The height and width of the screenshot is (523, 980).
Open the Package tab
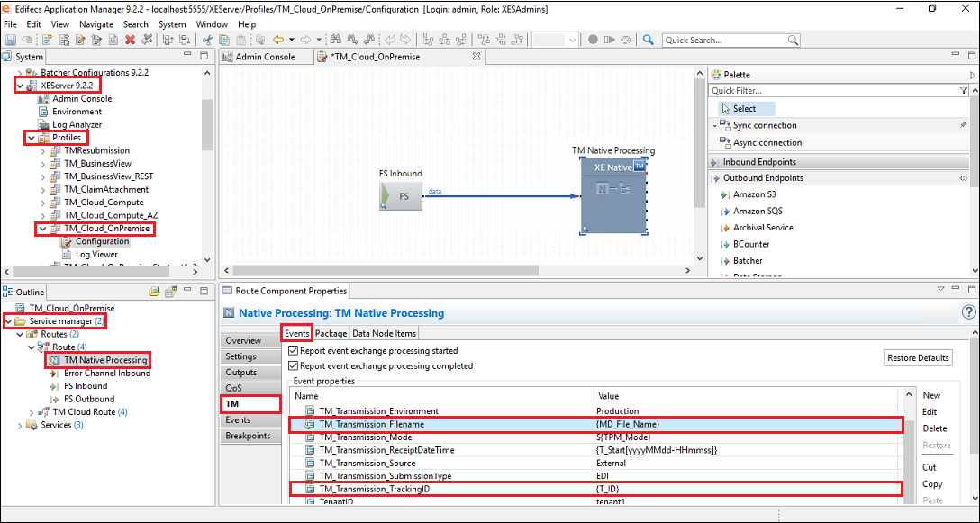pyautogui.click(x=331, y=334)
